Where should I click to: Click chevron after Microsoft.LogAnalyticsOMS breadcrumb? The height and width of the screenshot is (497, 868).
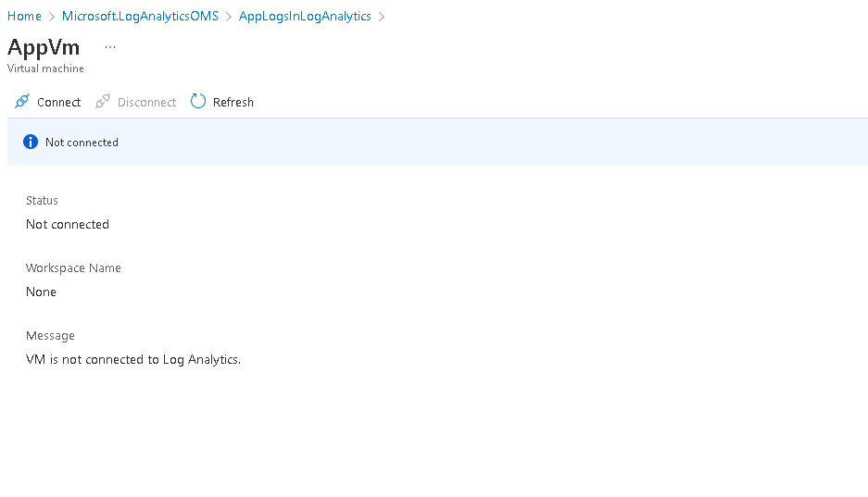(229, 17)
